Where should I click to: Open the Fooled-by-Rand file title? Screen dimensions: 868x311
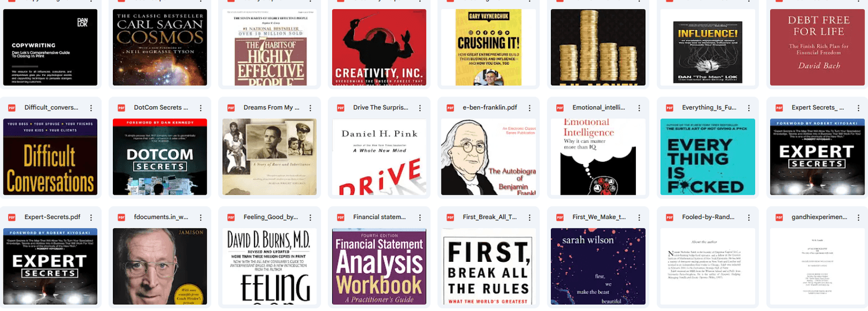pos(709,217)
